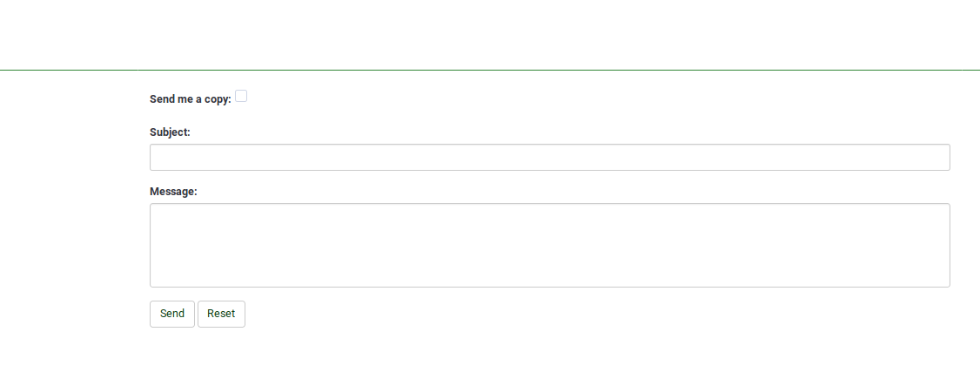
Task: Click the 'Subject:' label
Action: [x=170, y=132]
